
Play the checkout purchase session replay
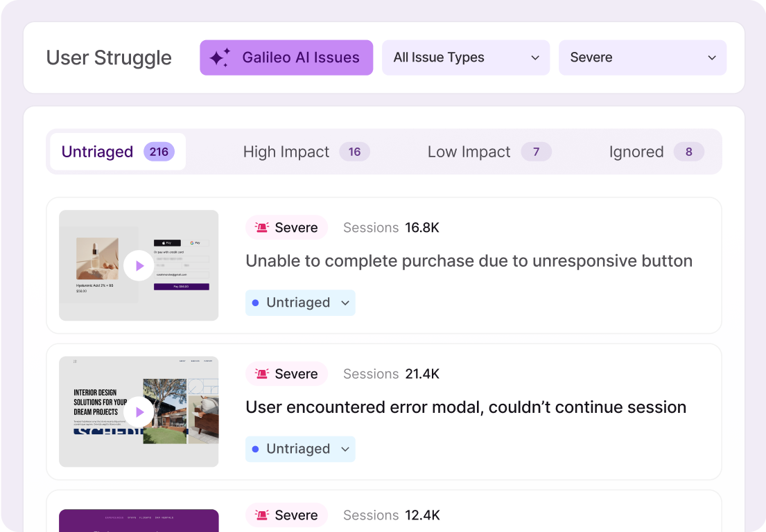[139, 265]
